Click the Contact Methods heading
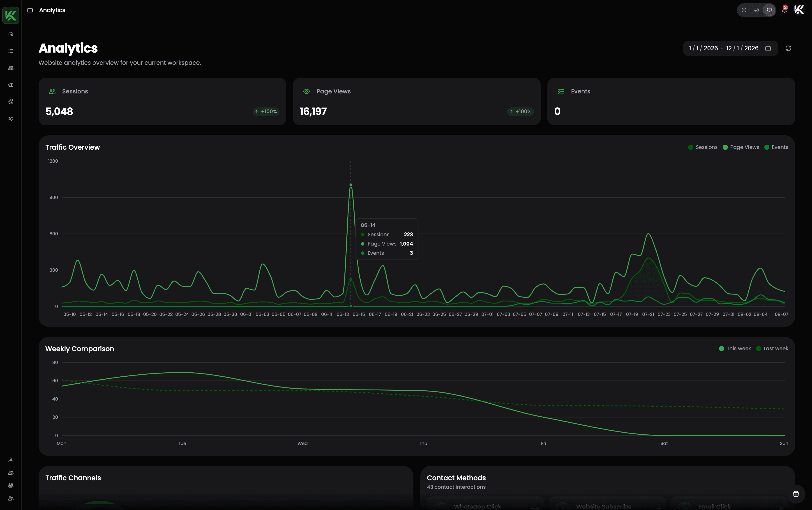 click(456, 478)
